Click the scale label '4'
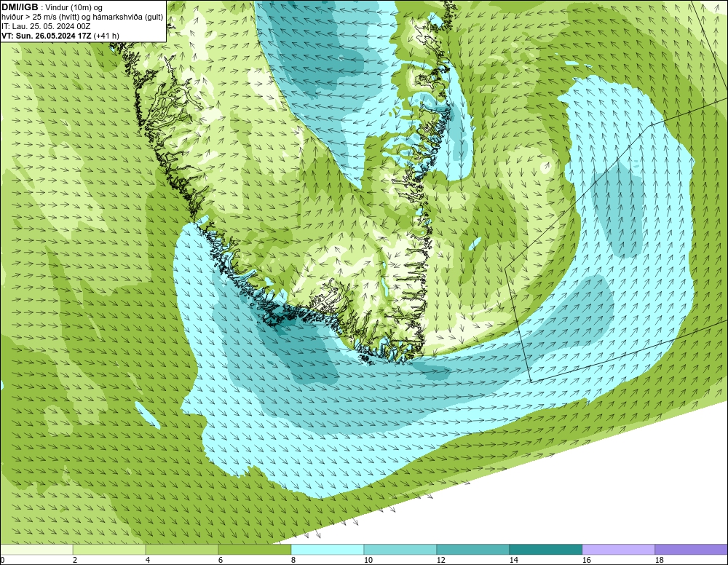The image size is (728, 565). (x=148, y=560)
